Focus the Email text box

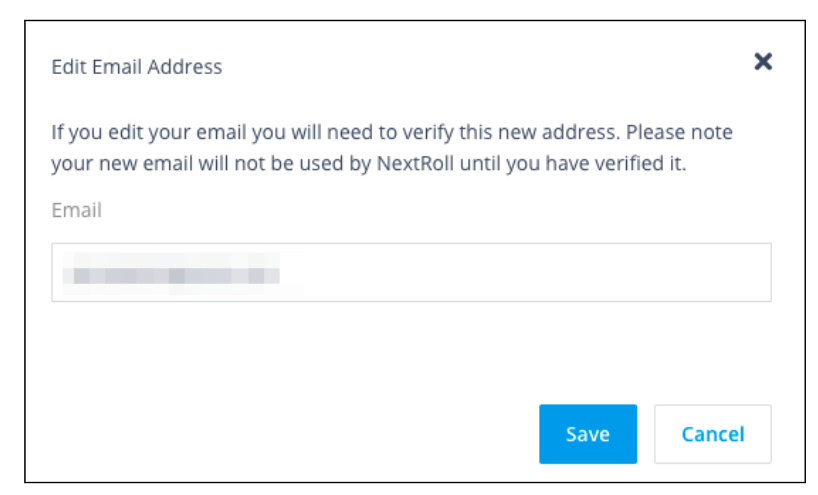[x=410, y=272]
